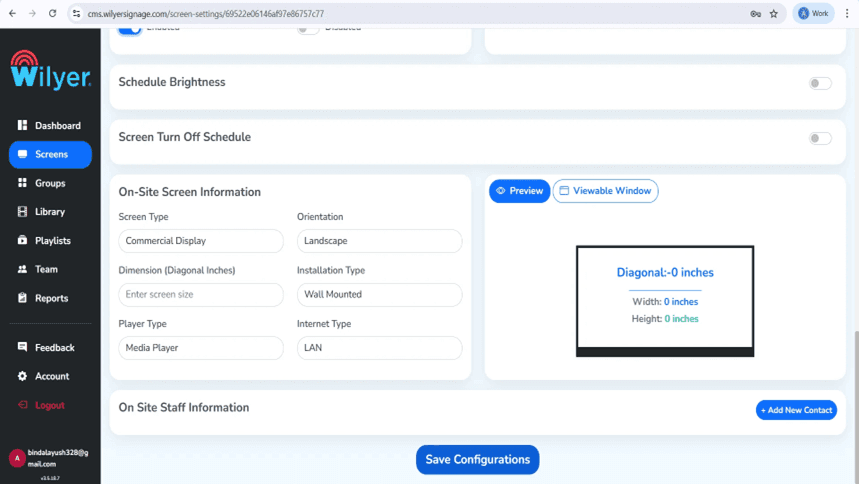Click the address bar URL

coord(205,14)
